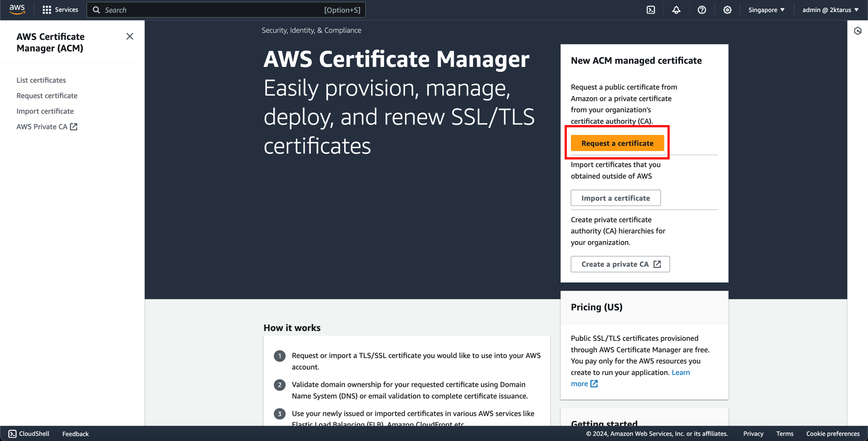
Task: Click the external link icon after Learn more
Action: coord(594,384)
